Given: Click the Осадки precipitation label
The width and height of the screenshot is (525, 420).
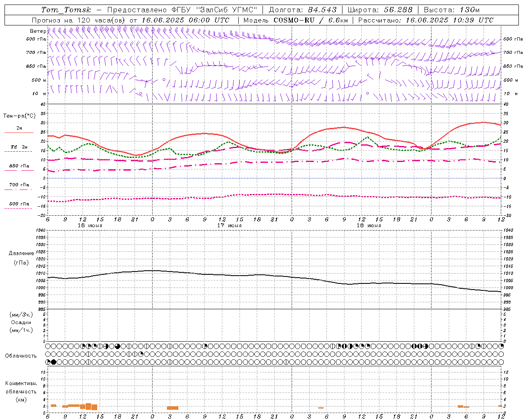Looking at the screenshot, I should coord(21,322).
